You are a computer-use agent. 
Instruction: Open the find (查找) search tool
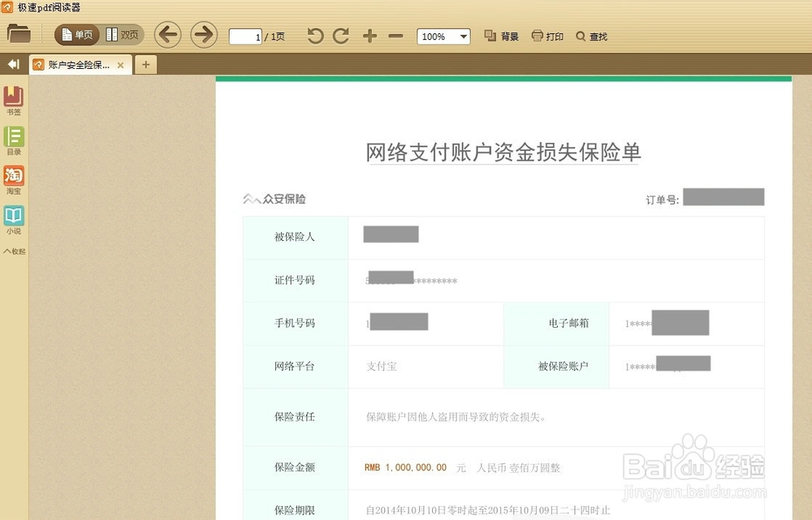591,36
